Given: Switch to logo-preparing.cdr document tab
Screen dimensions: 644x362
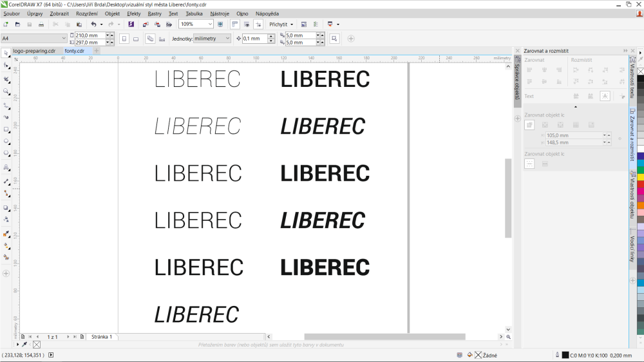Looking at the screenshot, I should (x=34, y=51).
